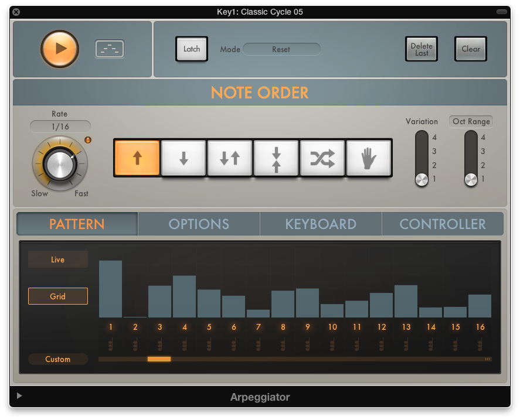The image size is (520, 420).
Task: Switch to the KEYBOARD tab
Action: click(x=321, y=224)
